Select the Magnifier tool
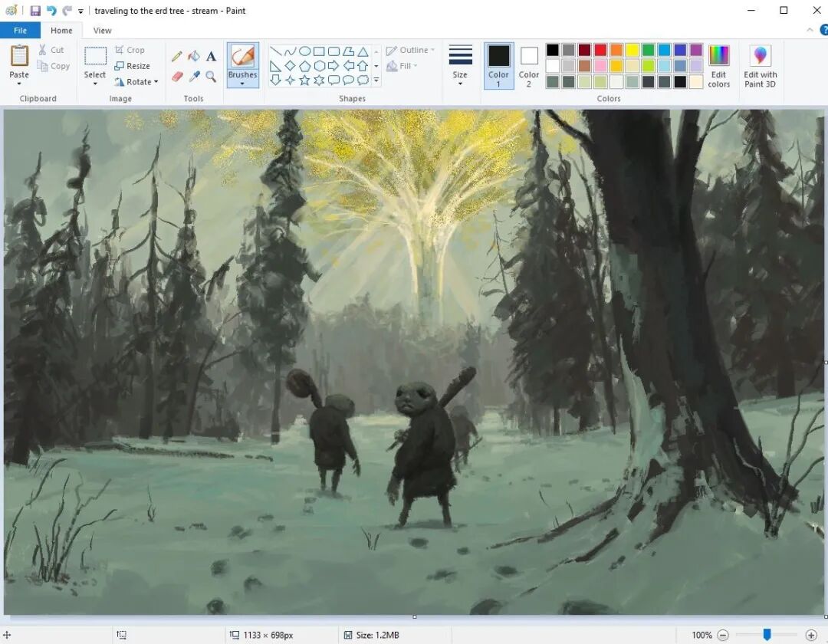 pos(211,77)
